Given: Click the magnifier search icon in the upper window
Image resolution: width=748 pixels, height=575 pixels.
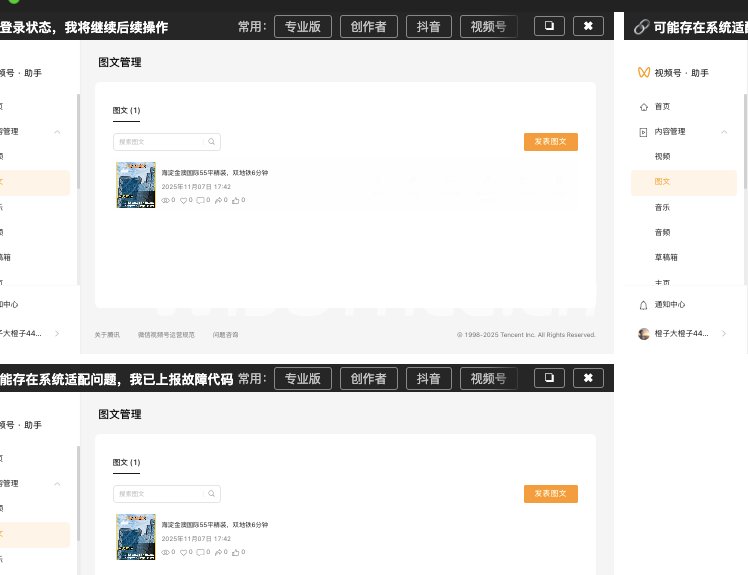Looking at the screenshot, I should (x=211, y=142).
